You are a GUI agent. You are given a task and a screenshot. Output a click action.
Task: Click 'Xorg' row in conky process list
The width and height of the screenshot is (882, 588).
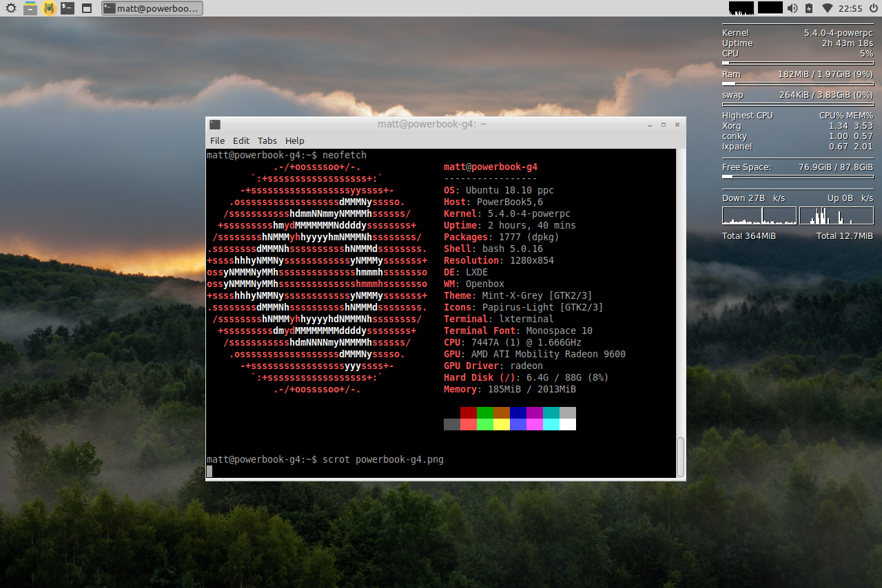(x=797, y=126)
